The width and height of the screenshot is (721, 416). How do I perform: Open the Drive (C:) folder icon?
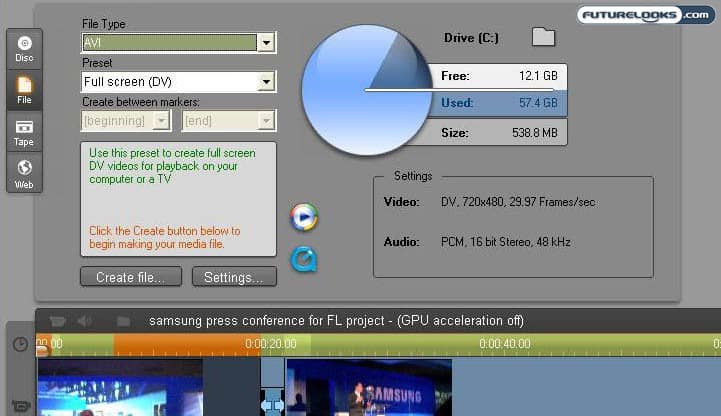coord(543,38)
